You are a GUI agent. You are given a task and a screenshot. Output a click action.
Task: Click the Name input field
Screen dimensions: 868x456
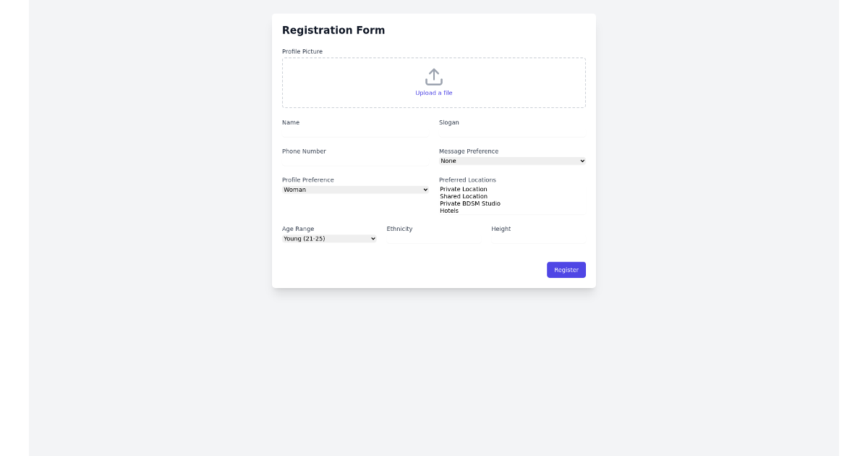click(x=355, y=132)
